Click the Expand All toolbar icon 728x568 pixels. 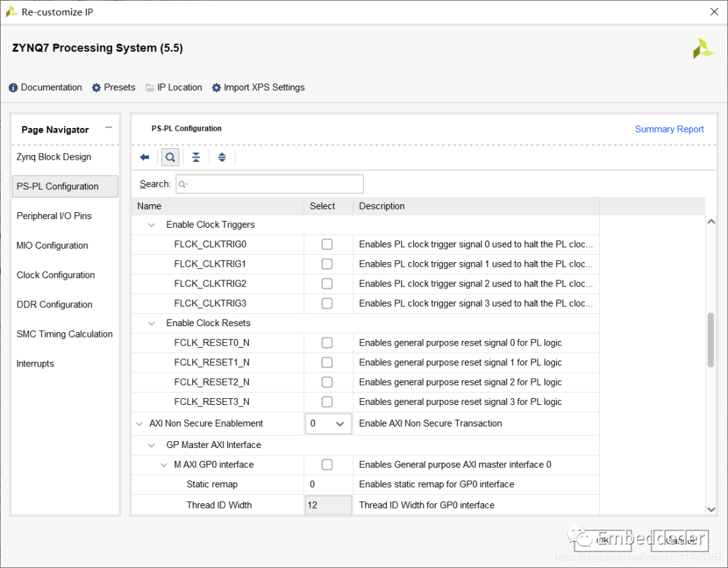pos(222,157)
